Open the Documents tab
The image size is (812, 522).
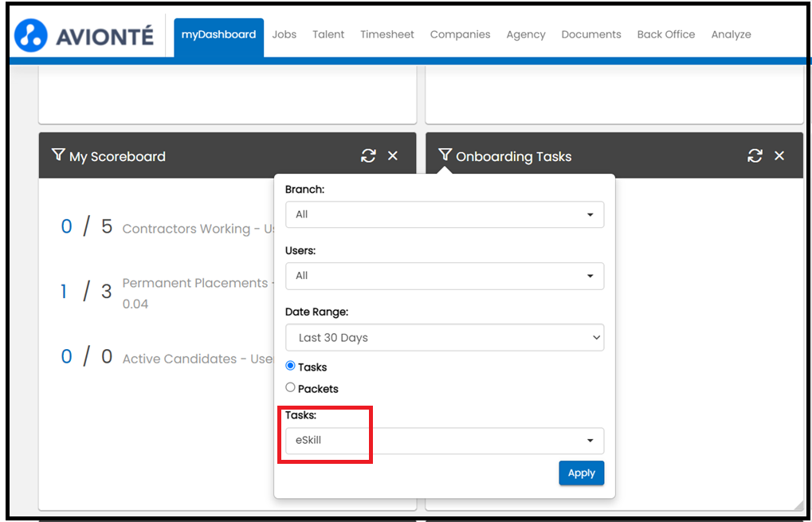pos(591,35)
